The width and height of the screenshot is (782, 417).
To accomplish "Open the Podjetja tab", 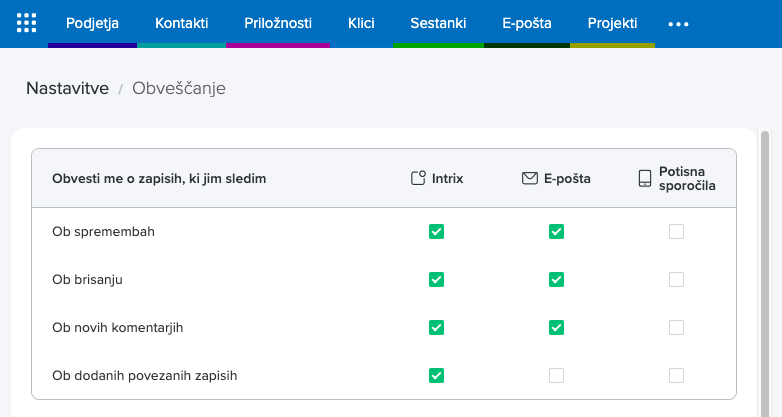I will (92, 23).
